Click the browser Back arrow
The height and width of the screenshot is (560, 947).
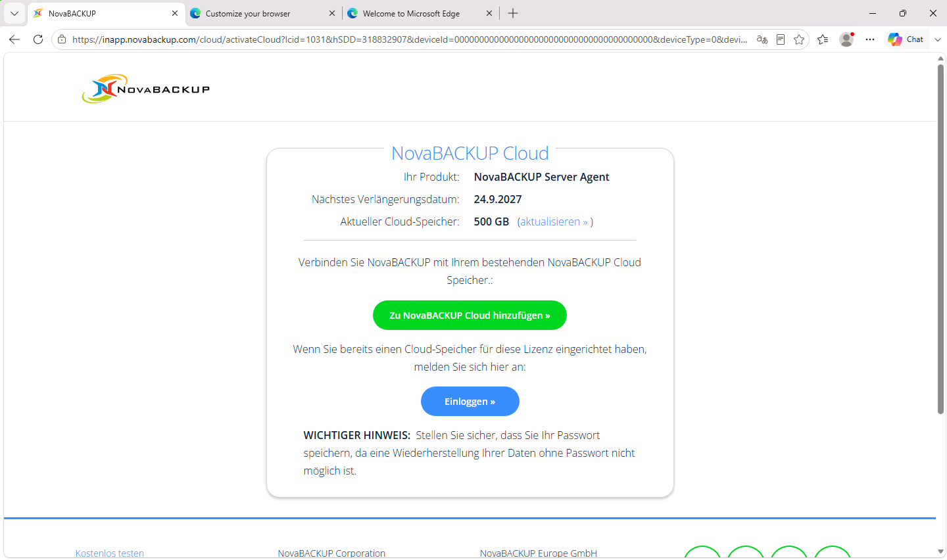(x=14, y=39)
